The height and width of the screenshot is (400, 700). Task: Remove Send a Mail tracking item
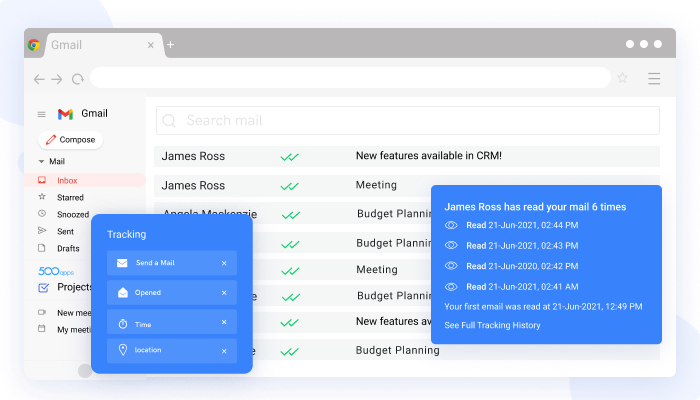point(224,263)
